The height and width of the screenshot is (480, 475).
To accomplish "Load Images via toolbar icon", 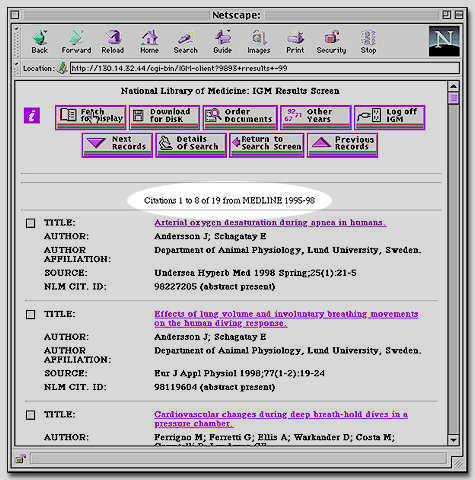I will [259, 42].
